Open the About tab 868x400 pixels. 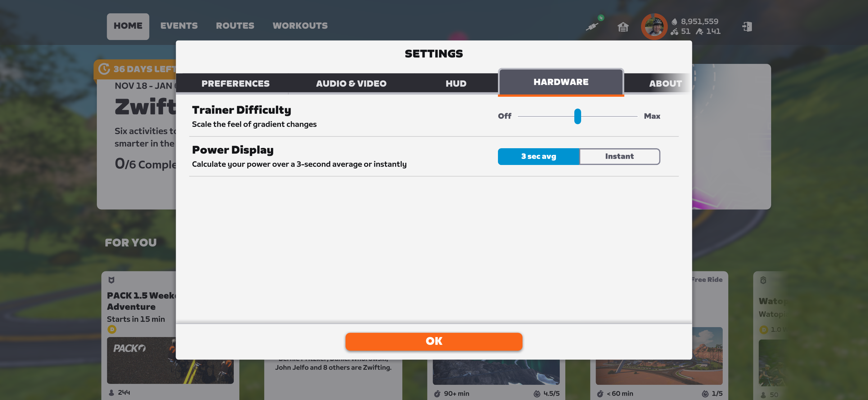click(666, 83)
